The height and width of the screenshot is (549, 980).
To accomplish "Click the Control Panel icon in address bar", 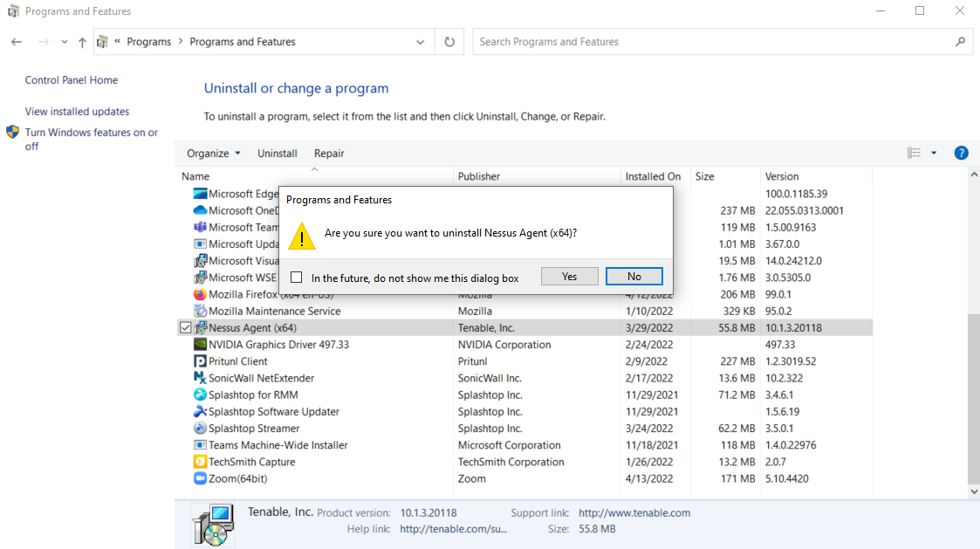I will click(103, 42).
